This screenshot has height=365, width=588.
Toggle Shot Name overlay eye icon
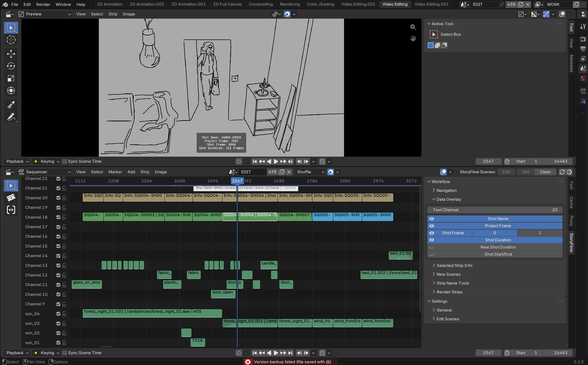432,219
